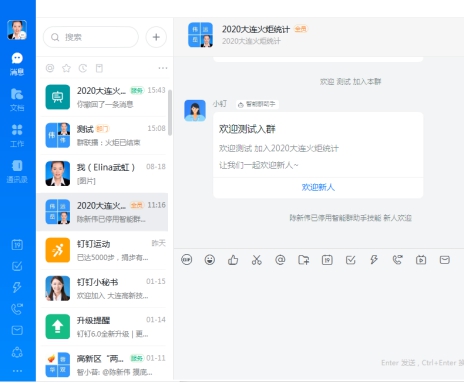The height and width of the screenshot is (383, 464).
Task: Select the 2020大连火 chat at 11:16
Action: (103, 212)
